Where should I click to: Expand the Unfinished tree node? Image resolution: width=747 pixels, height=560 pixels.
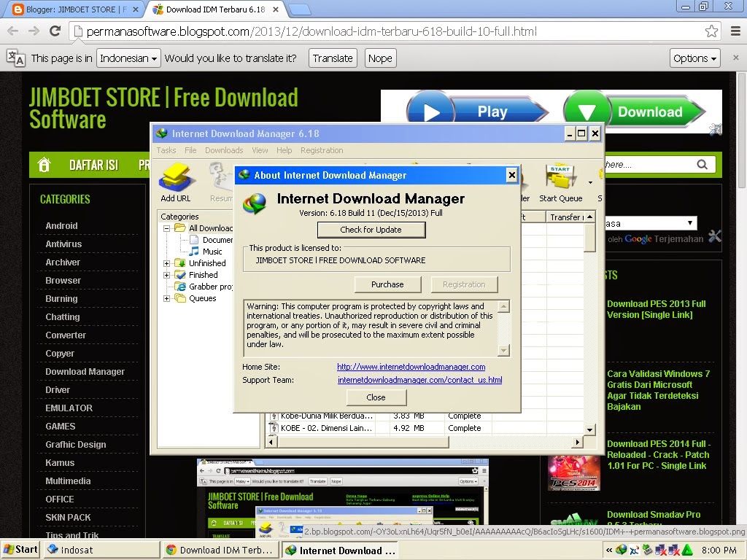coord(166,263)
